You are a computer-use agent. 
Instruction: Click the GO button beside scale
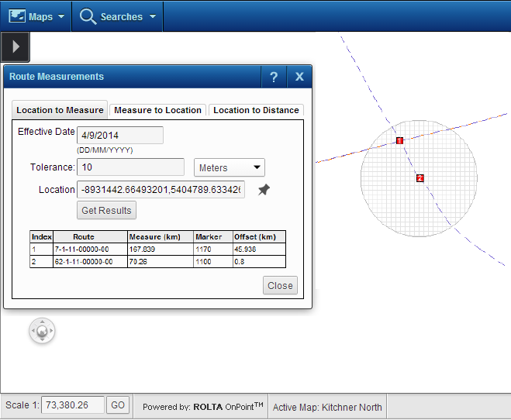(x=117, y=405)
